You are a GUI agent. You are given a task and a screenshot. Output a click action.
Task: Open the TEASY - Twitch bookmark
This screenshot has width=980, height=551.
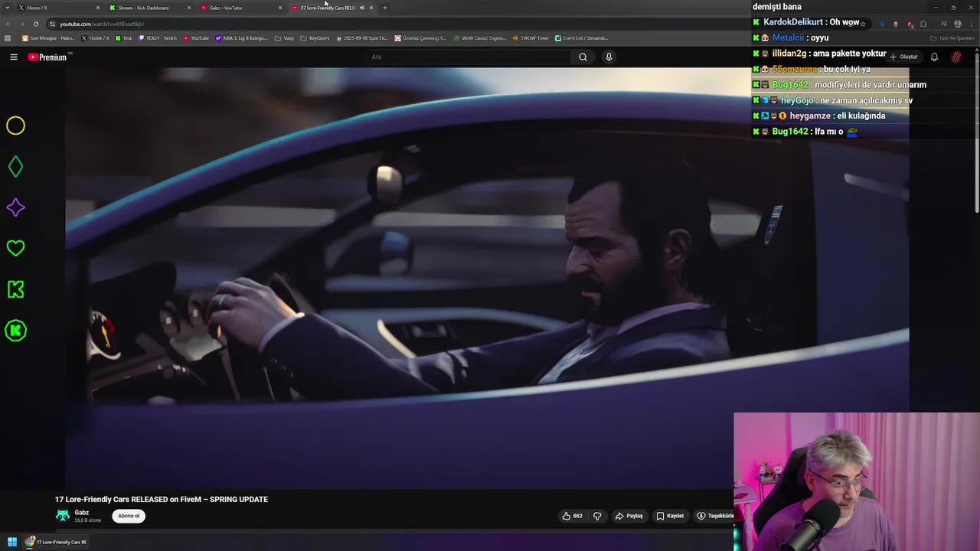coord(157,38)
